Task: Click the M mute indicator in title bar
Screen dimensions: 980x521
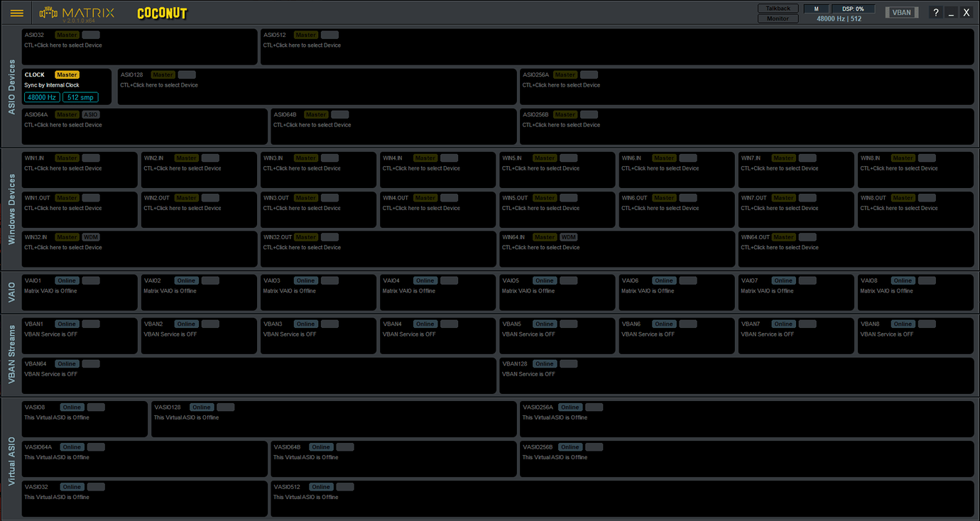Action: [x=815, y=8]
